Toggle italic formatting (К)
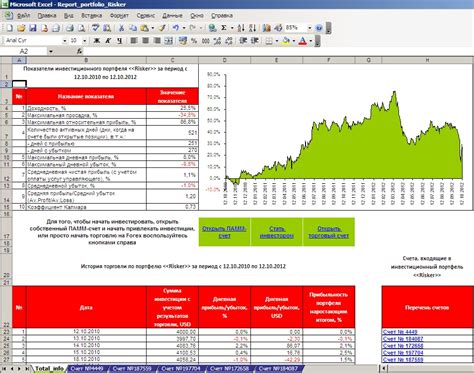 pos(108,41)
